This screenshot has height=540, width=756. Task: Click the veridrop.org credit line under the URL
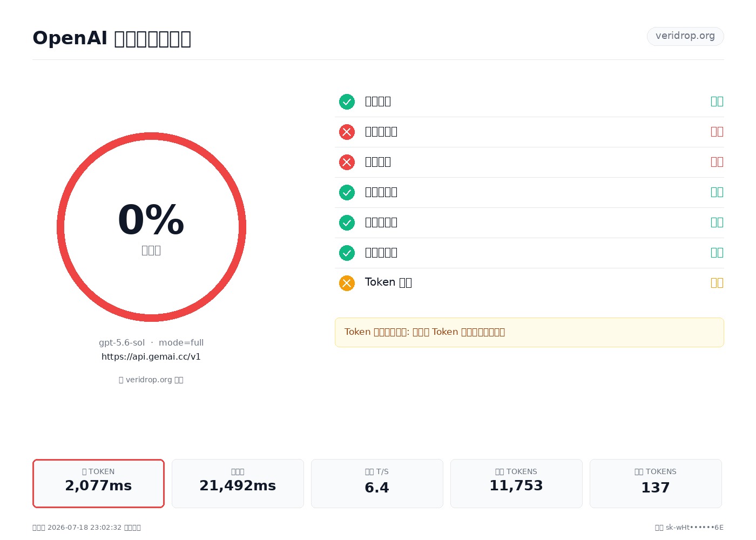(151, 380)
